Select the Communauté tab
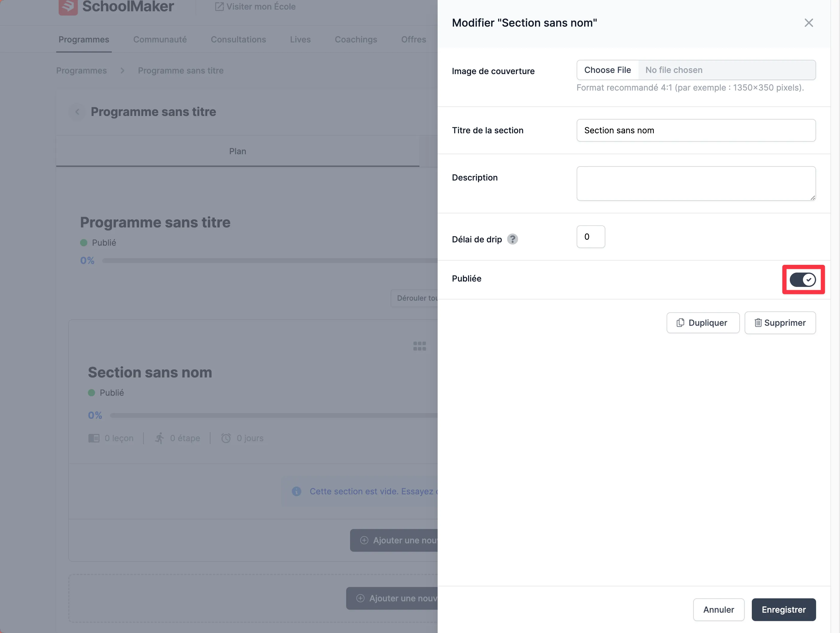The image size is (840, 633). [160, 39]
